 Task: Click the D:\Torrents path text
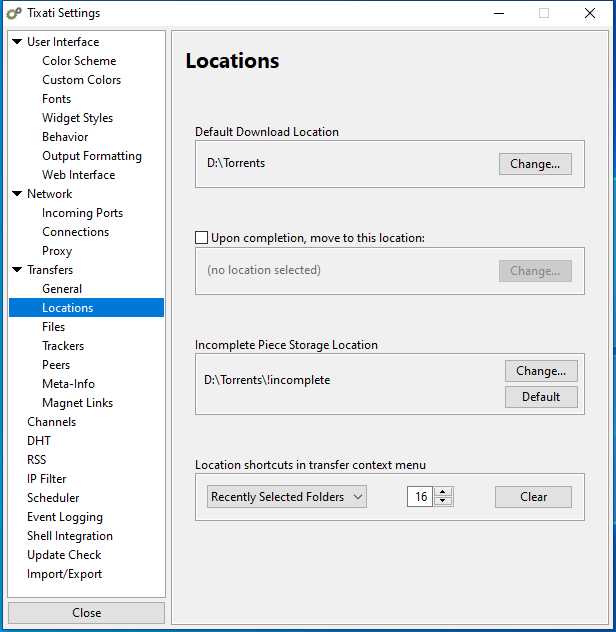(x=236, y=163)
